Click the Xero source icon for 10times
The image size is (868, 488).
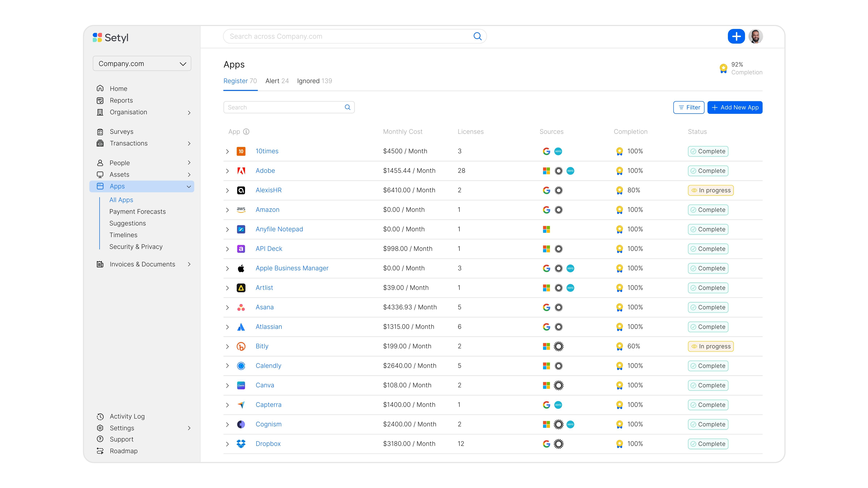558,151
